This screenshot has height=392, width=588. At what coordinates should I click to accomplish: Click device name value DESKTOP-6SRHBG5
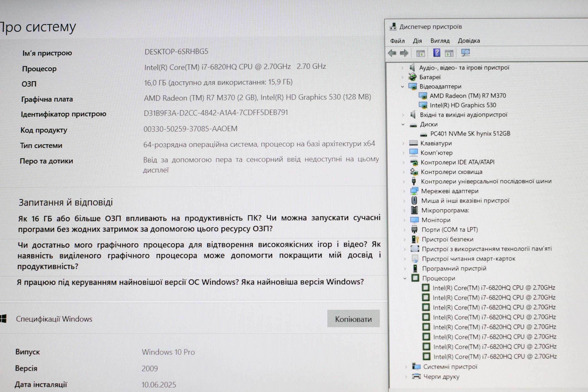[176, 51]
